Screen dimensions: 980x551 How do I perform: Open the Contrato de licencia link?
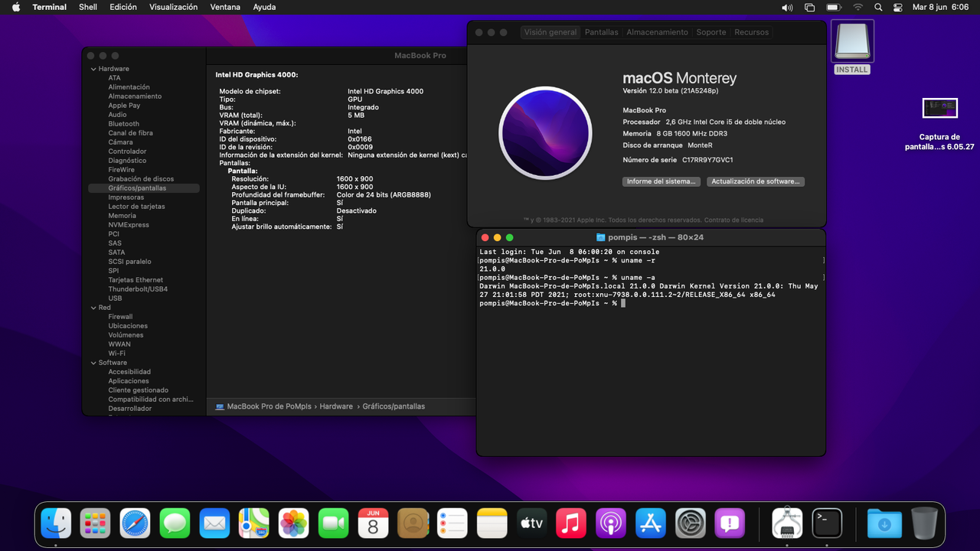point(733,220)
